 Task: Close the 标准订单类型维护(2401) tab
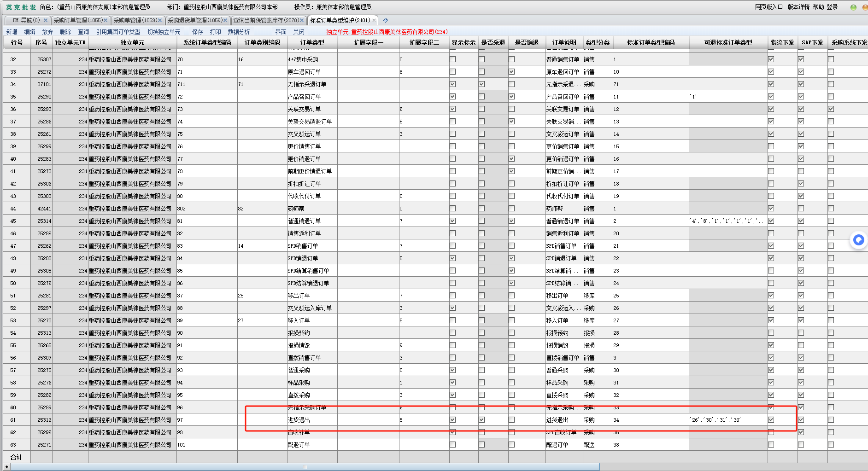[x=374, y=20]
